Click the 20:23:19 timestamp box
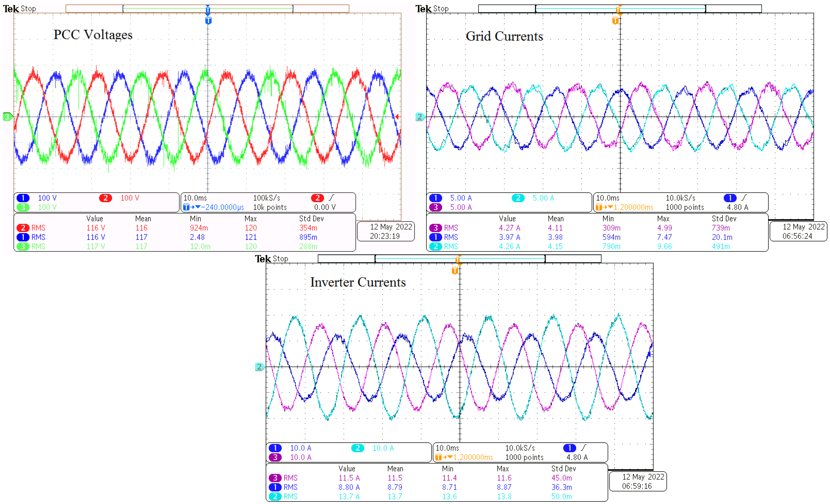This screenshot has height=504, width=830. coord(386,231)
